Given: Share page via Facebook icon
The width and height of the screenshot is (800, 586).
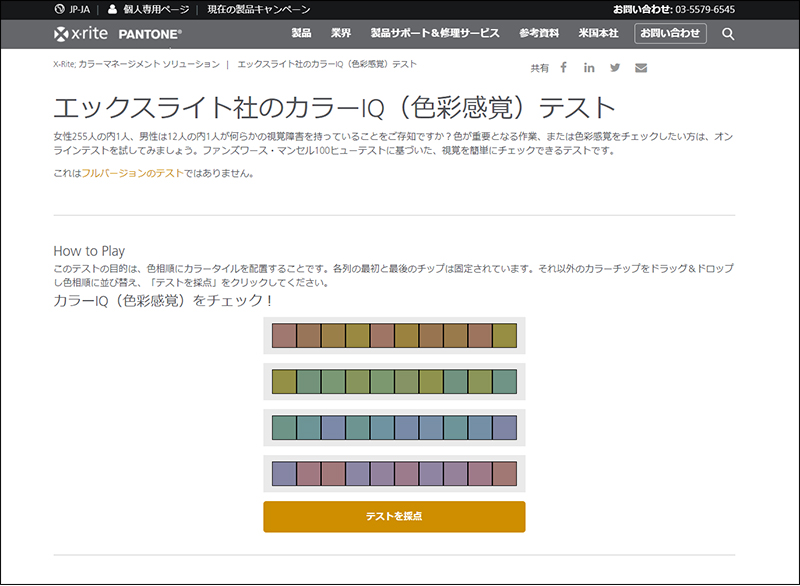Looking at the screenshot, I should (x=563, y=67).
